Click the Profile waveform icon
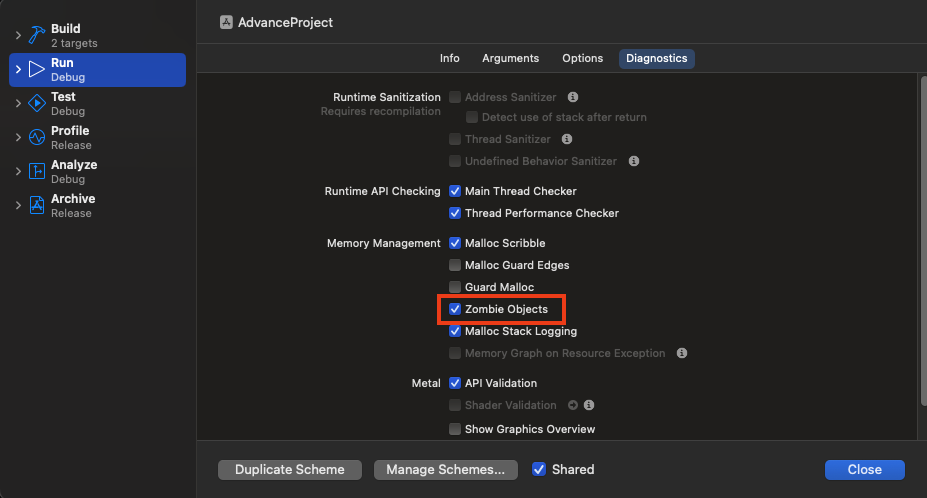The height and width of the screenshot is (498, 927). click(x=37, y=137)
